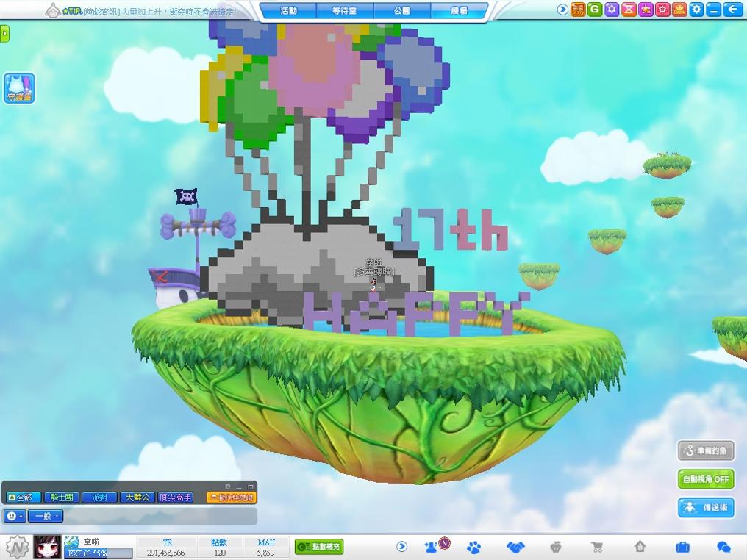Open the emoji smiley dropdown
747x560 pixels.
[15, 516]
